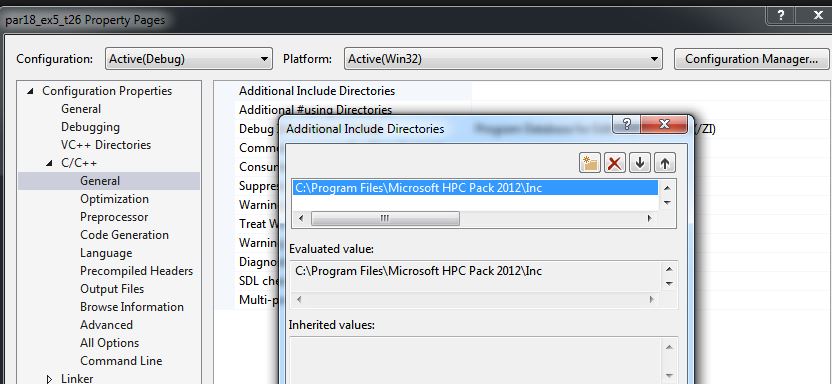Select the All Options page
Image resolution: width=832 pixels, height=384 pixels.
pos(109,343)
